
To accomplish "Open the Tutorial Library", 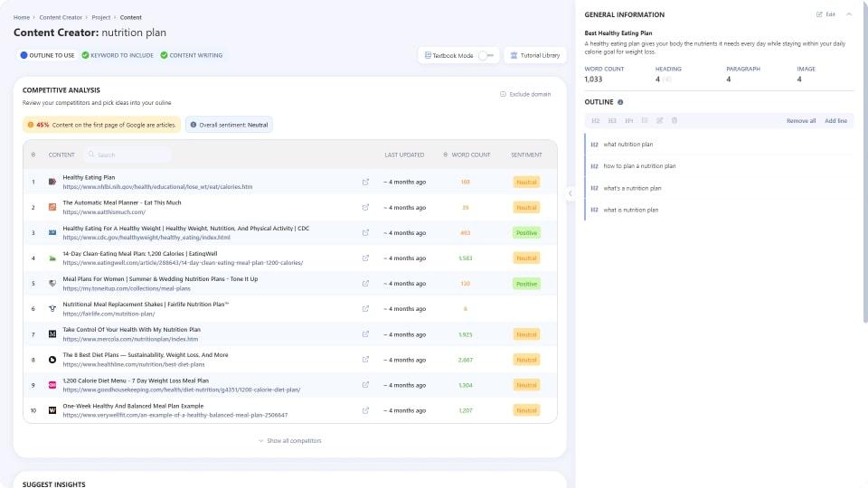I will [535, 55].
